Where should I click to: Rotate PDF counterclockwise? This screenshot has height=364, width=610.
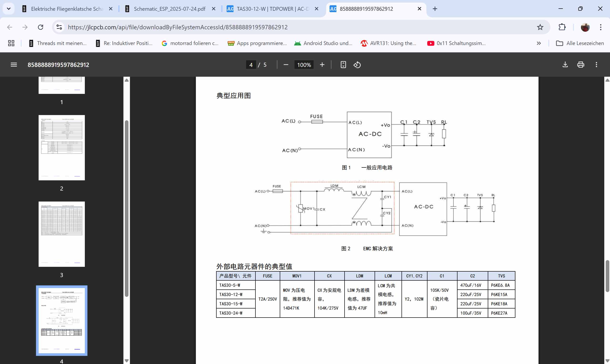click(357, 65)
